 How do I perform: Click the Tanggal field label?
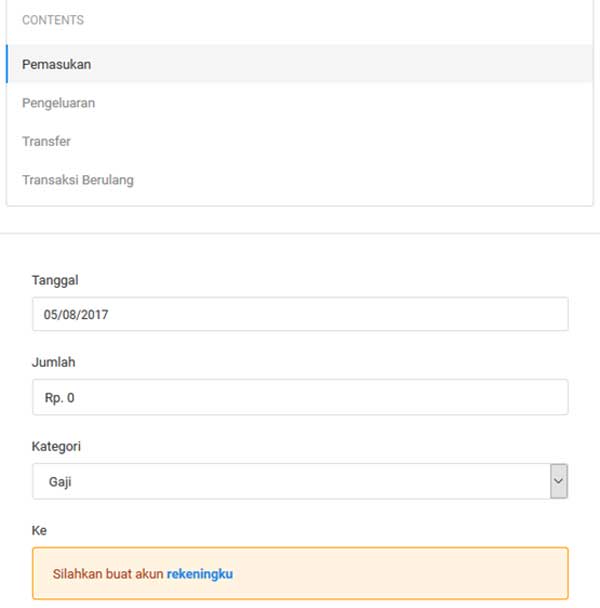click(x=55, y=280)
